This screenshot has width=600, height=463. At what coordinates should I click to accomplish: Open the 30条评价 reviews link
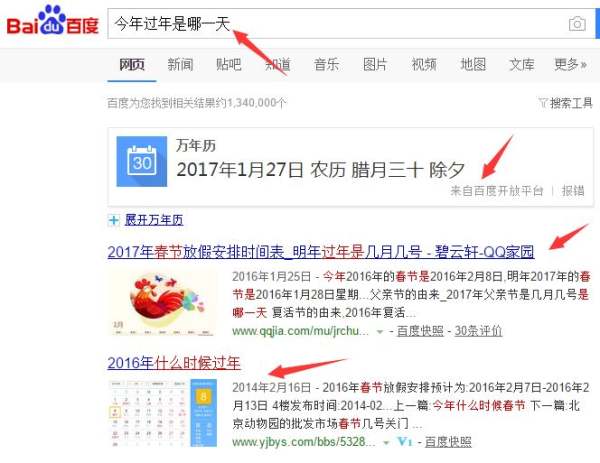point(478,331)
